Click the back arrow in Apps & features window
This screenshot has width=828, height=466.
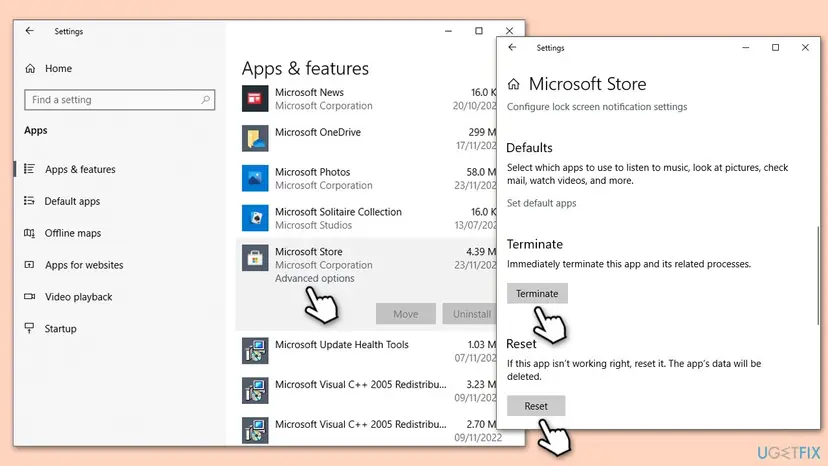click(30, 31)
